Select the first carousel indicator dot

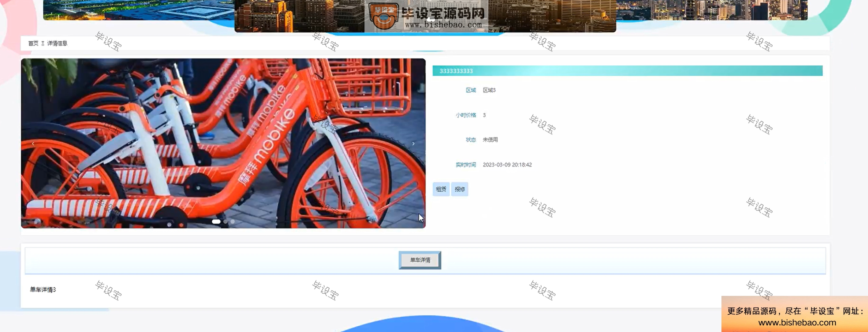(x=216, y=221)
